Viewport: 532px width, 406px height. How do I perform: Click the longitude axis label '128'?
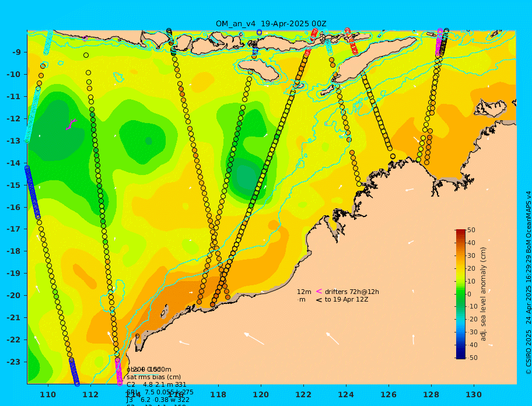pos(431,394)
